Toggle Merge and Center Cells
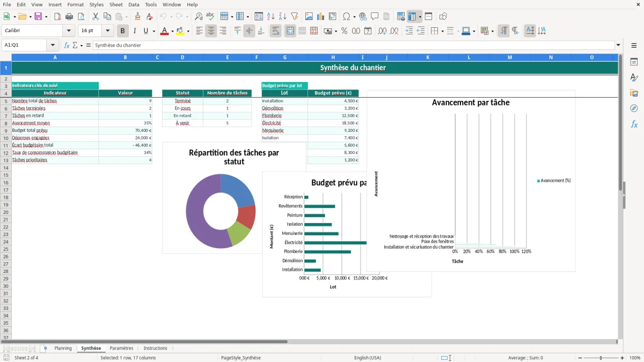Viewport: 644px width, 362px height. 290,31
